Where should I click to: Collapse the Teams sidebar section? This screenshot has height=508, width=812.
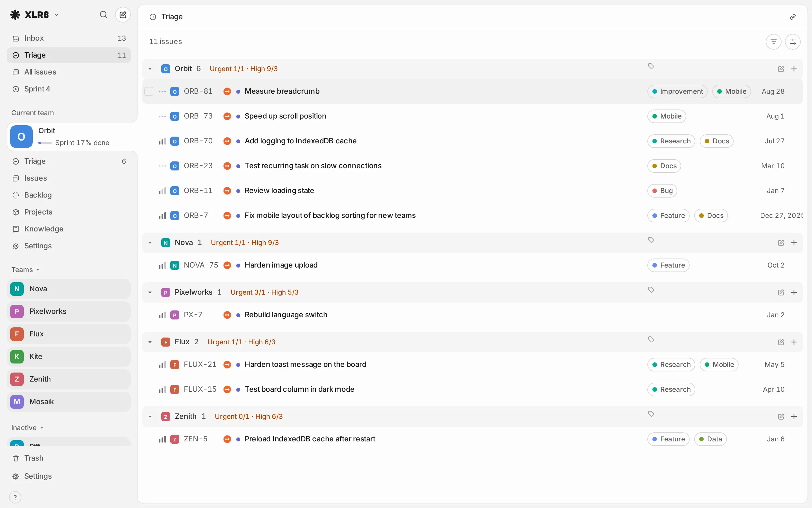tap(25, 270)
